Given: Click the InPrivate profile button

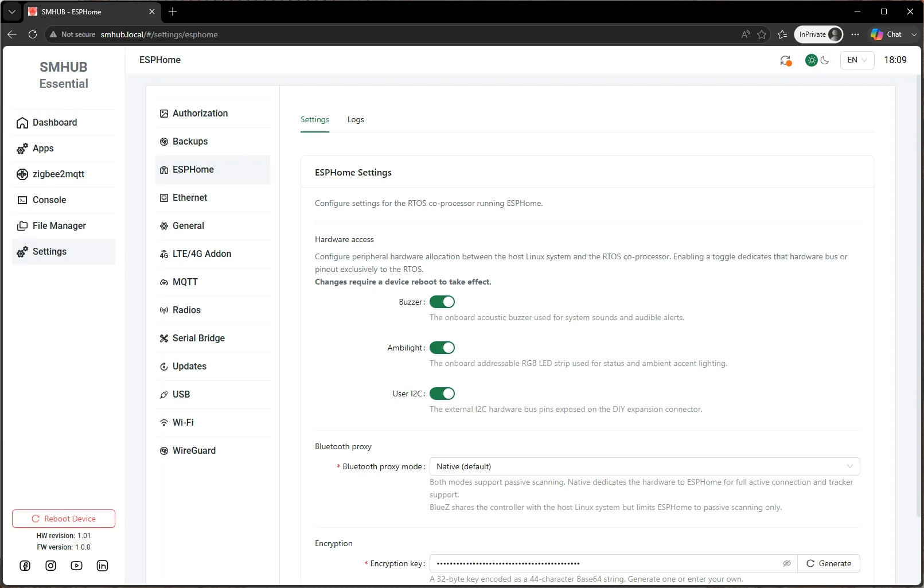Looking at the screenshot, I should coord(818,34).
